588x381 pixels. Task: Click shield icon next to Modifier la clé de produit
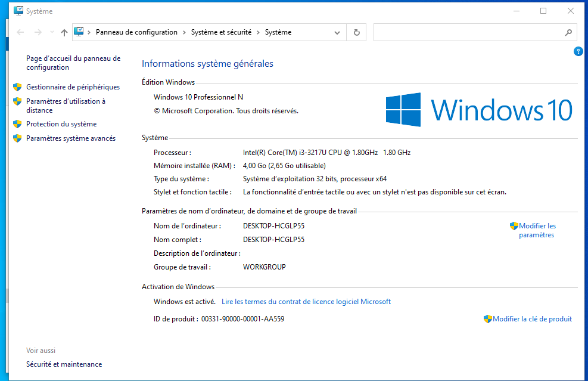(487, 318)
